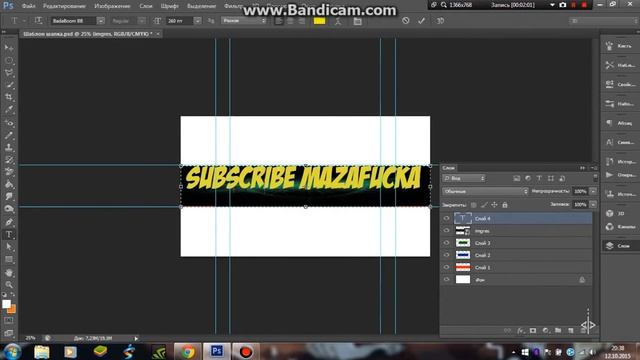Open the font size dropdown
Image resolution: width=640 pixels, height=360 pixels.
click(198, 20)
